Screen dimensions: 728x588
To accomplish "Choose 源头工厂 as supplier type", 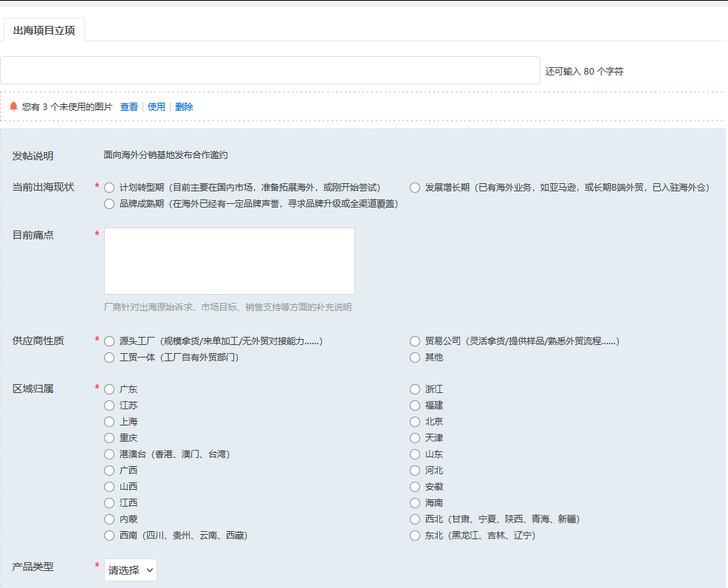I will pyautogui.click(x=109, y=341).
